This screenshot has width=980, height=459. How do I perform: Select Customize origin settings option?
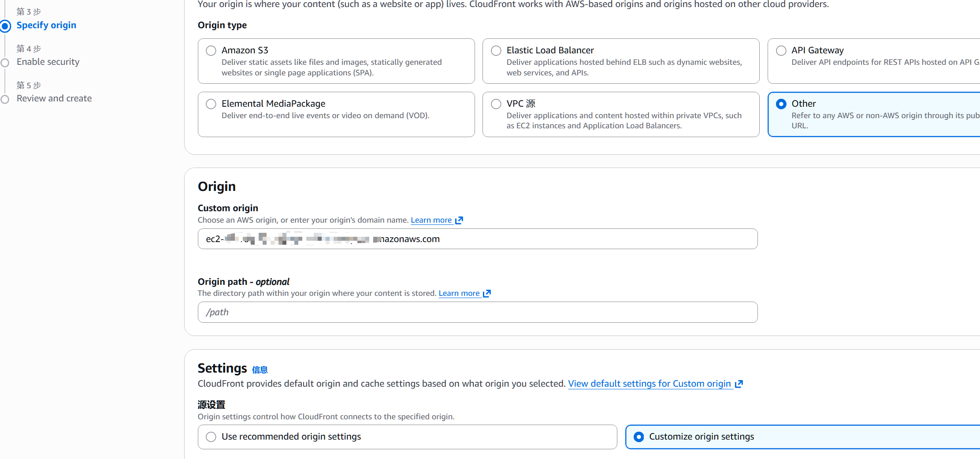pos(638,437)
